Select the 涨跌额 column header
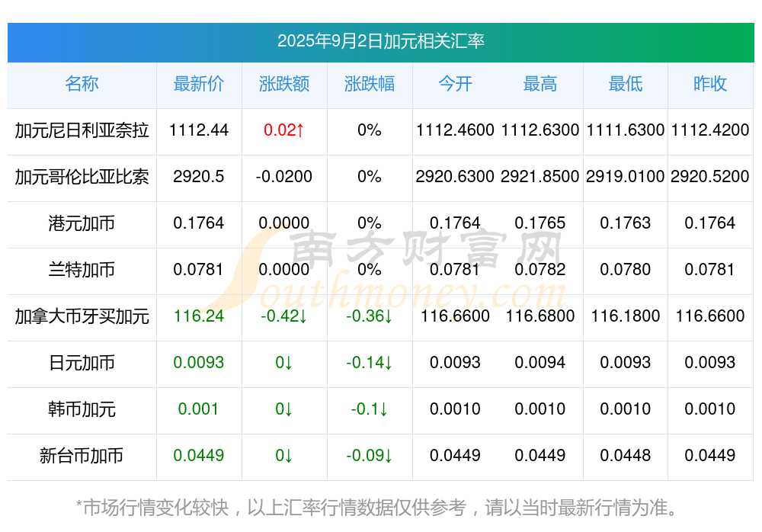 (x=284, y=84)
